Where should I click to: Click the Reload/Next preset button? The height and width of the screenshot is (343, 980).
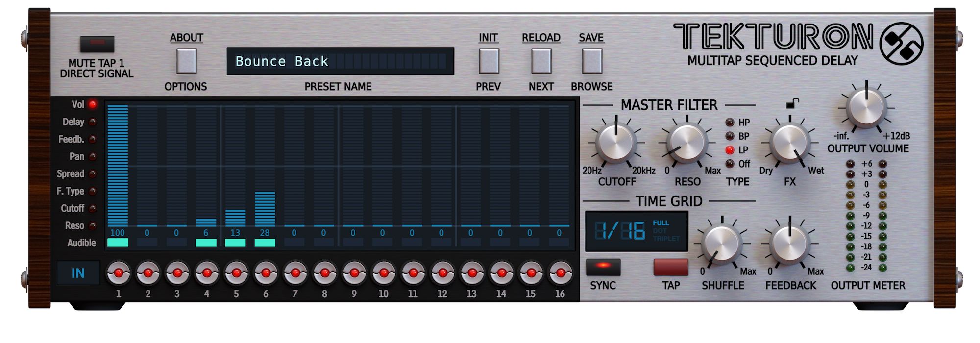coord(541,61)
